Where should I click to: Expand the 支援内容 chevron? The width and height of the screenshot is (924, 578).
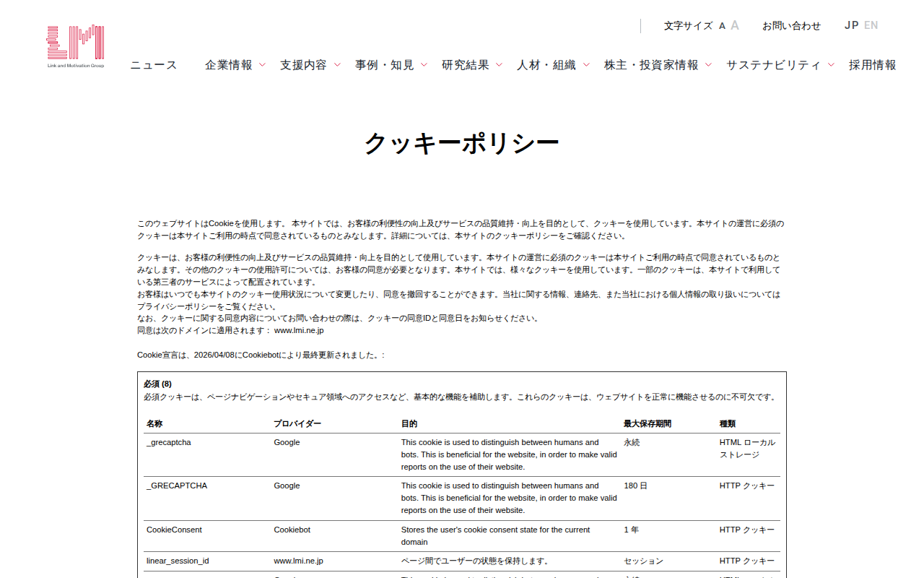[337, 65]
